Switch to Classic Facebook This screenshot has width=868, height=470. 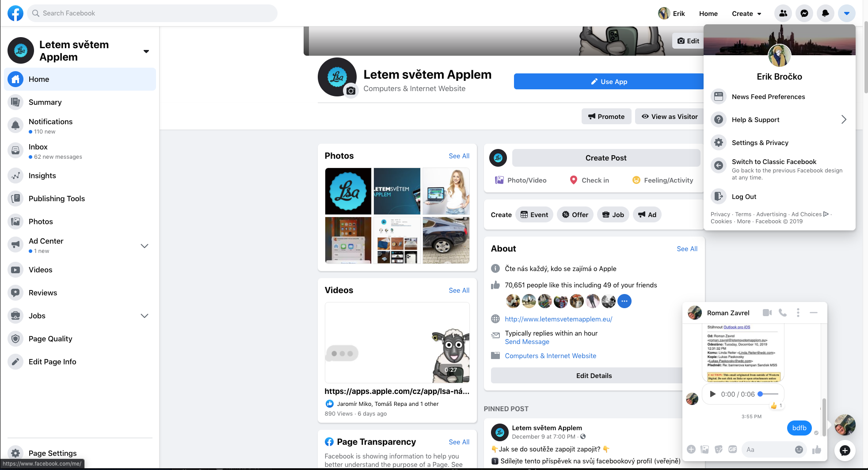point(779,169)
